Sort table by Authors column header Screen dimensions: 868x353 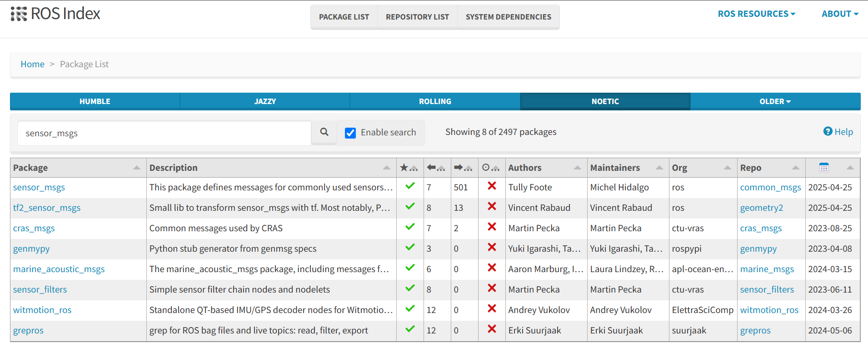coord(546,168)
